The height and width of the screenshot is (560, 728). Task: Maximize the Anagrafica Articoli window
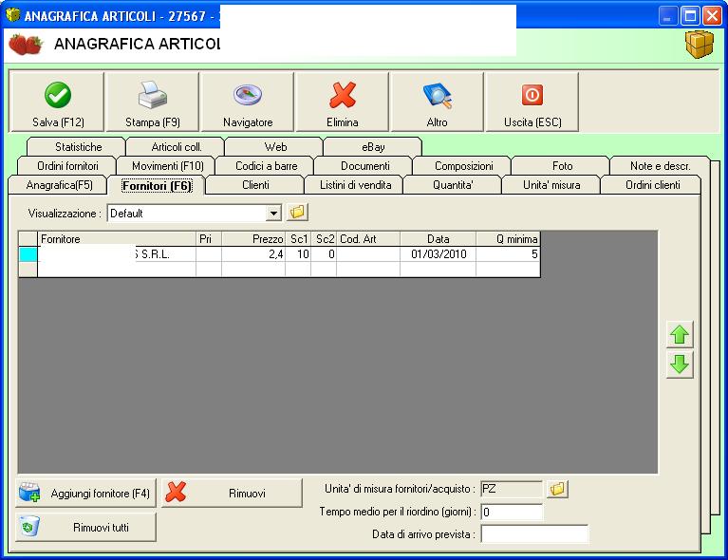690,16
